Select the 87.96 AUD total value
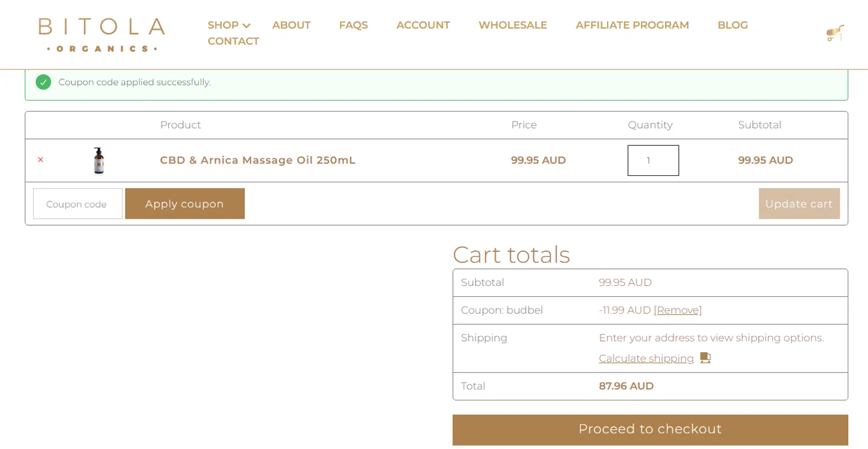The width and height of the screenshot is (868, 449). click(626, 386)
